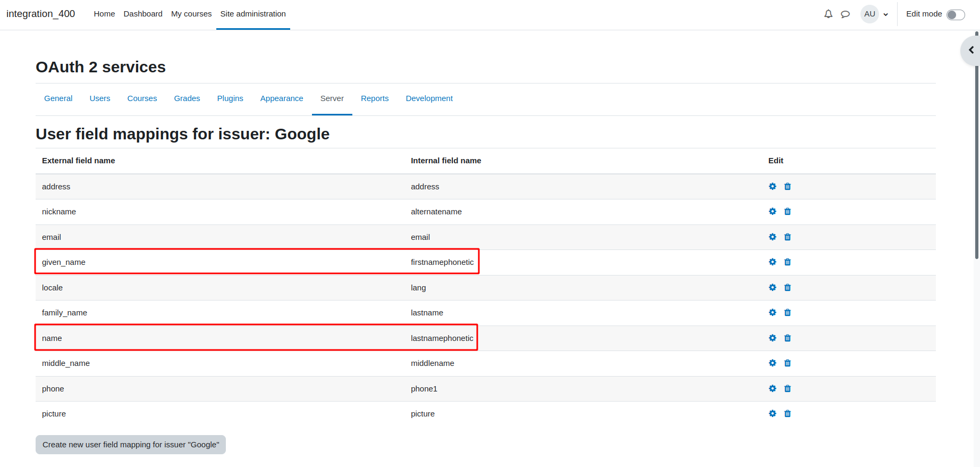The height and width of the screenshot is (467, 980).
Task: Open the messaging drawer speech bubble
Action: [x=846, y=14]
